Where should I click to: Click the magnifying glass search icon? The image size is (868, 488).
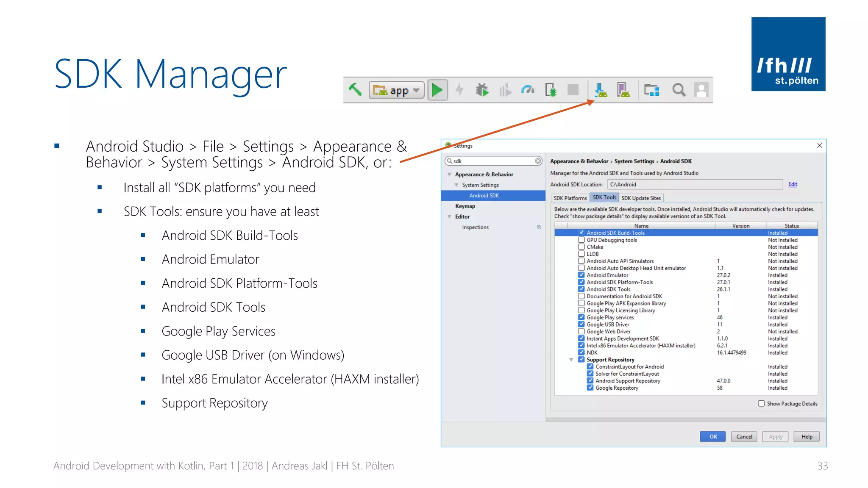[x=679, y=90]
